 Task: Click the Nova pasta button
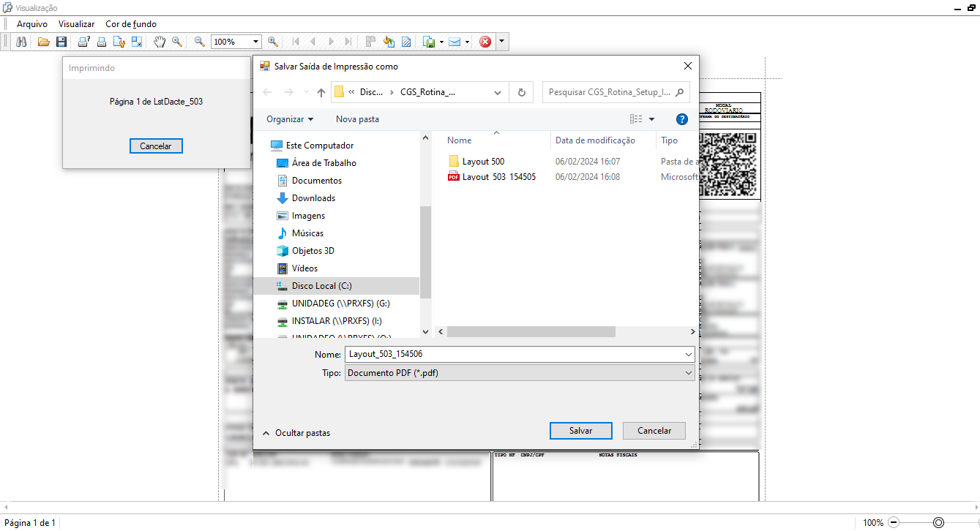coord(357,119)
